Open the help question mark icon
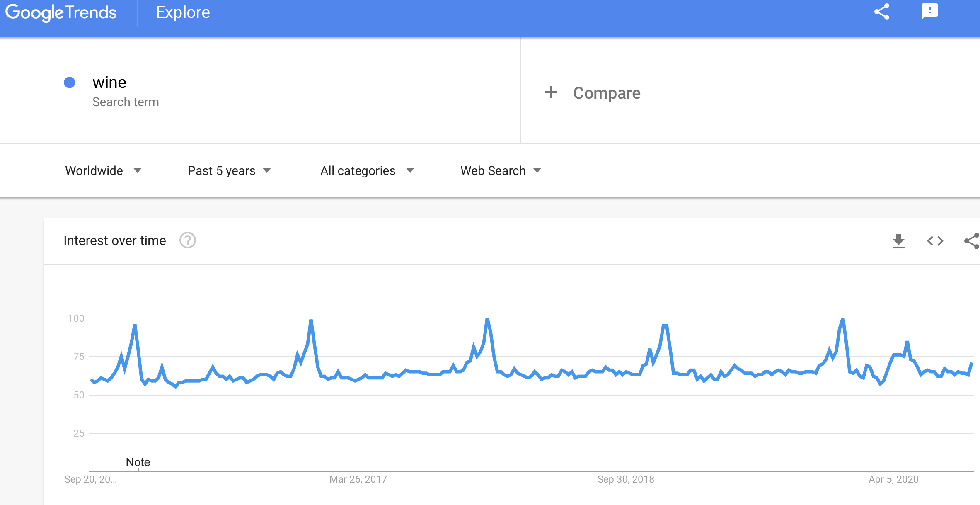 click(187, 240)
